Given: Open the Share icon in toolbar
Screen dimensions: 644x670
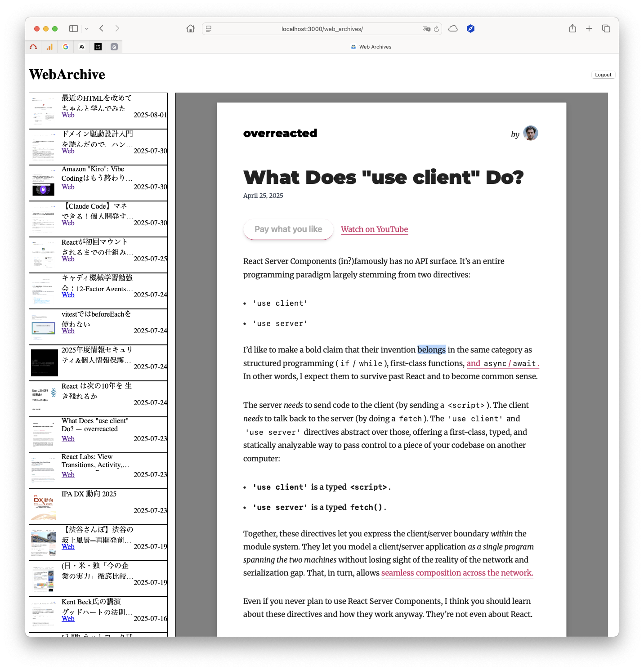Looking at the screenshot, I should coord(572,28).
